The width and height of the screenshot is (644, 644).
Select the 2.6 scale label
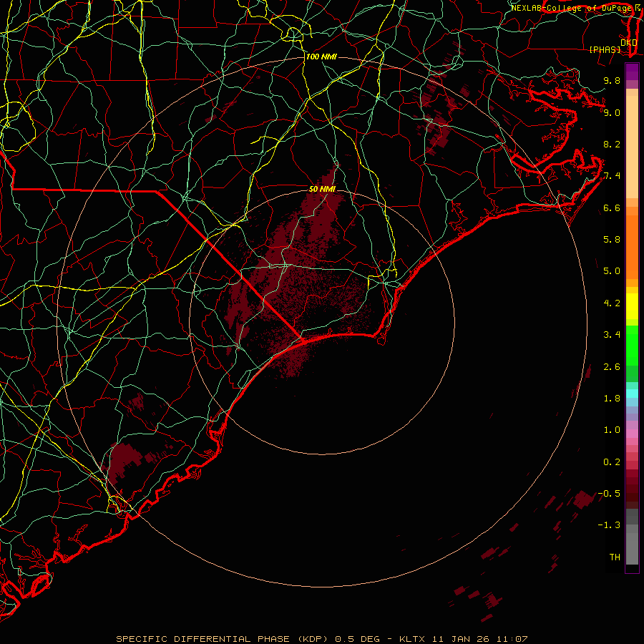612,367
